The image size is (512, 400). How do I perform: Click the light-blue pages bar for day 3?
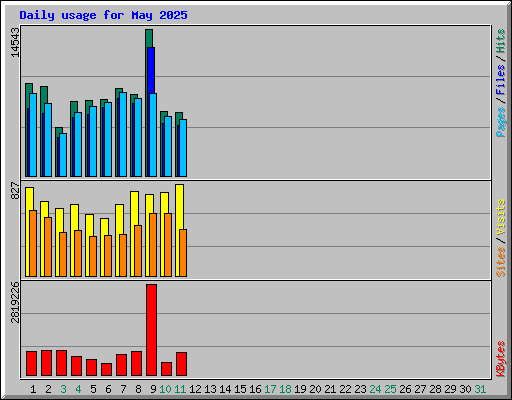coord(63,155)
